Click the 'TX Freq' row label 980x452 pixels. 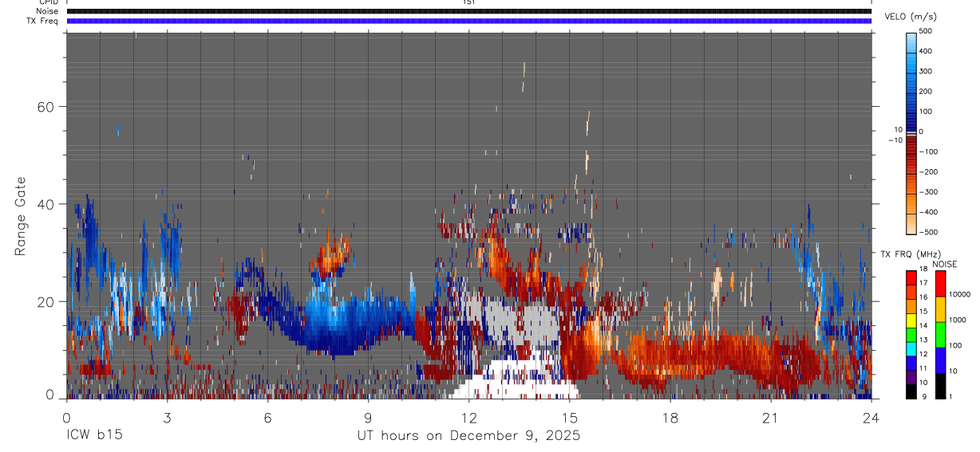[x=43, y=21]
